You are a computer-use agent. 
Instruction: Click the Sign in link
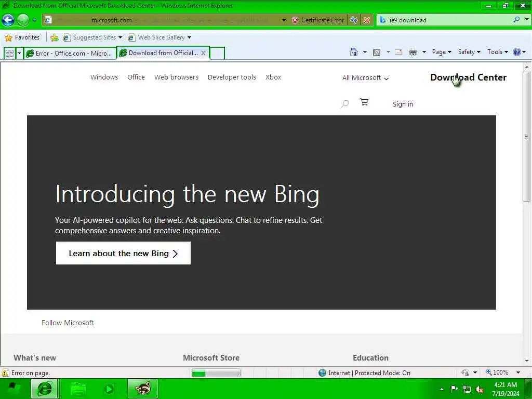[x=403, y=104]
